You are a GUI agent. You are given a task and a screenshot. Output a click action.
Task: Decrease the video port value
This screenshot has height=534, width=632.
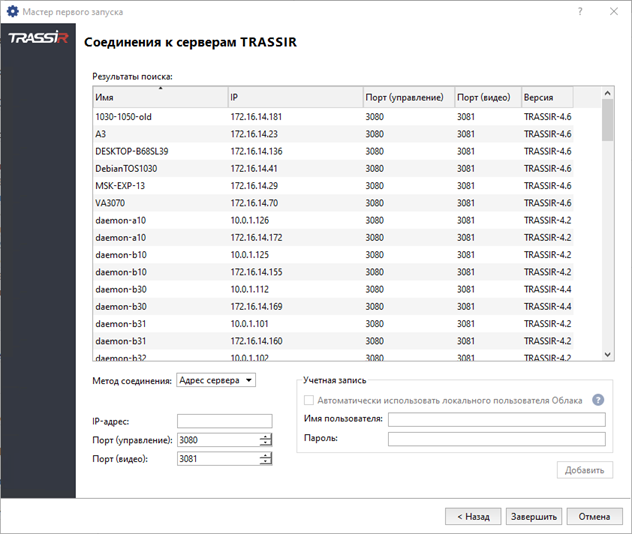(x=265, y=462)
